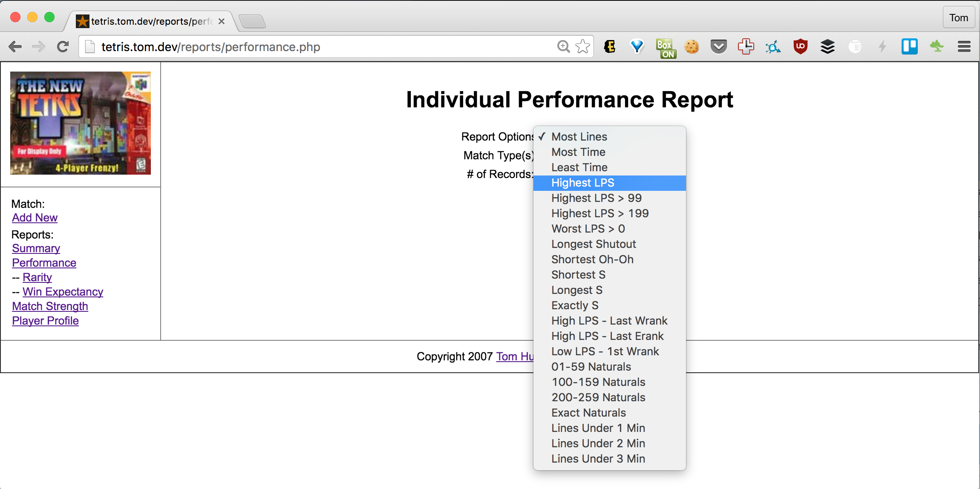Reload the page
Screen dimensions: 980x489
coord(63,46)
